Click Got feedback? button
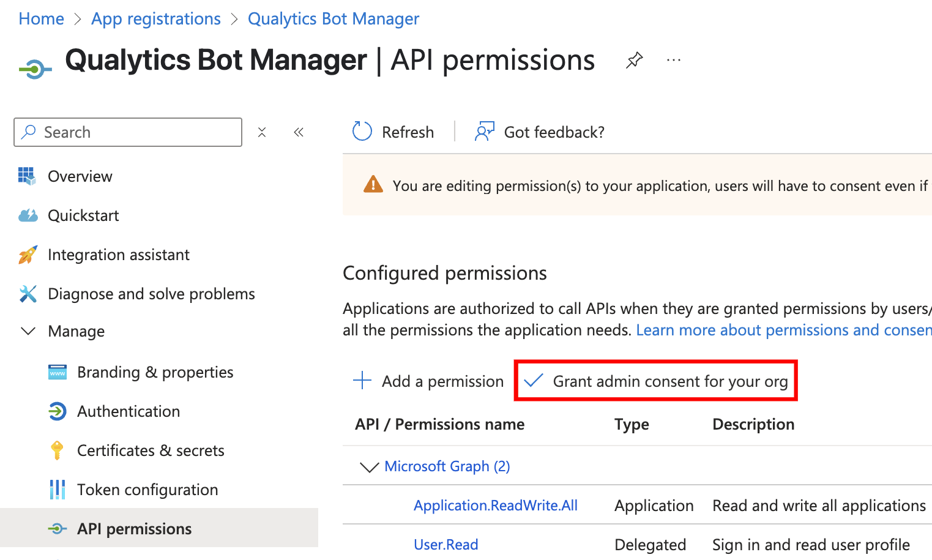The height and width of the screenshot is (560, 932). [x=540, y=132]
